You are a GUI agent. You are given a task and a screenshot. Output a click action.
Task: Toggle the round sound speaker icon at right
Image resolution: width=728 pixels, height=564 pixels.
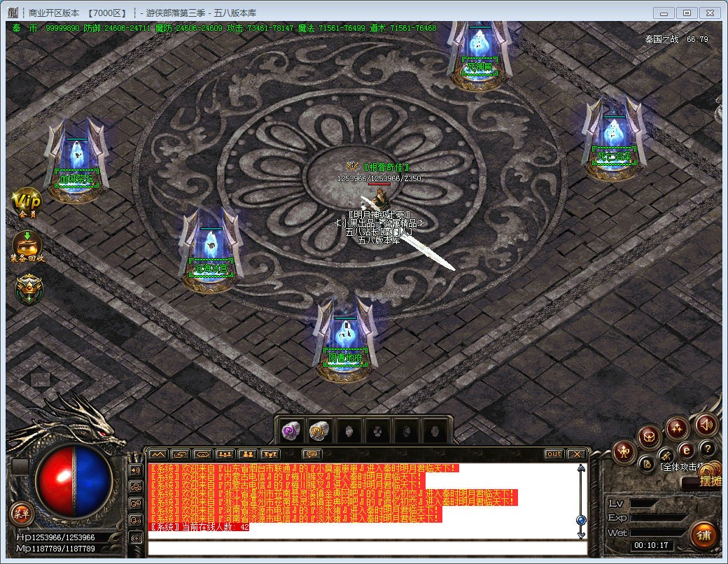[x=706, y=424]
